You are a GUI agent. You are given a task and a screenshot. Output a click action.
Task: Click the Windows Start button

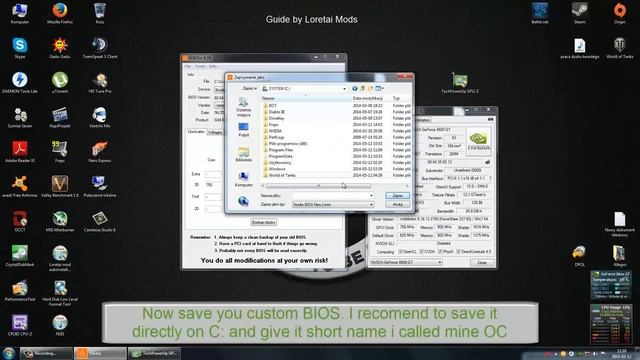[x=9, y=353]
